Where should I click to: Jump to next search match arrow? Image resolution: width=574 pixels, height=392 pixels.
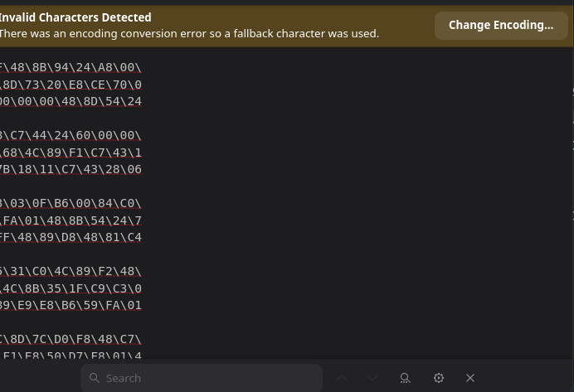click(x=372, y=378)
